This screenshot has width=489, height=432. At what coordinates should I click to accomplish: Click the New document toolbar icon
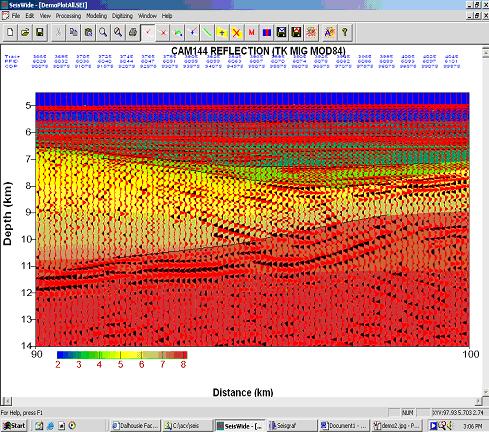[10, 32]
